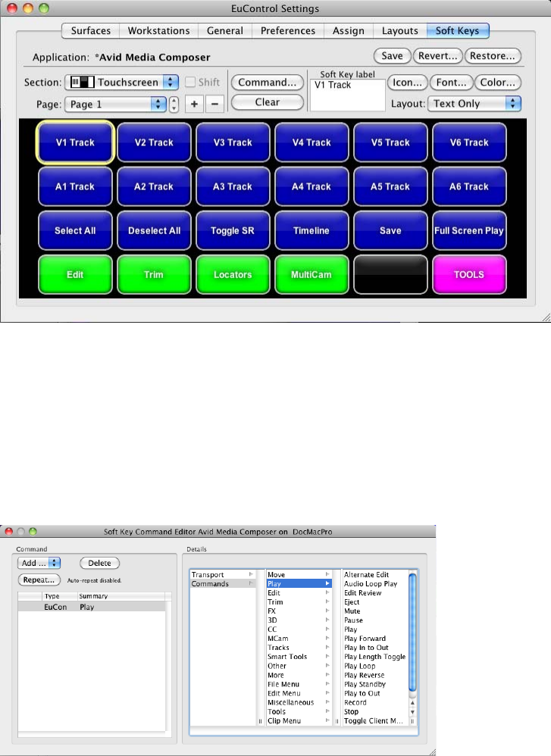Expand the Smart Tools submenu
The width and height of the screenshot is (551, 756).
point(299,657)
